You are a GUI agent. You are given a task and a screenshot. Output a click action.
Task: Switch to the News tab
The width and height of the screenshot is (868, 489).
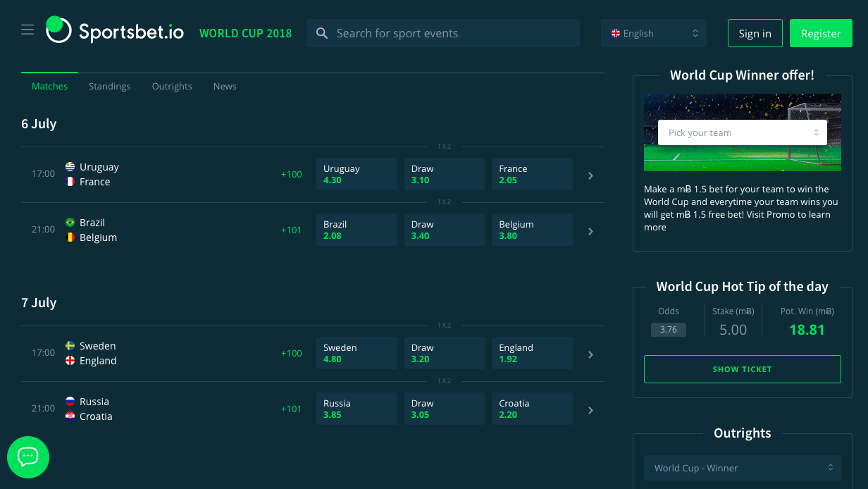[225, 86]
